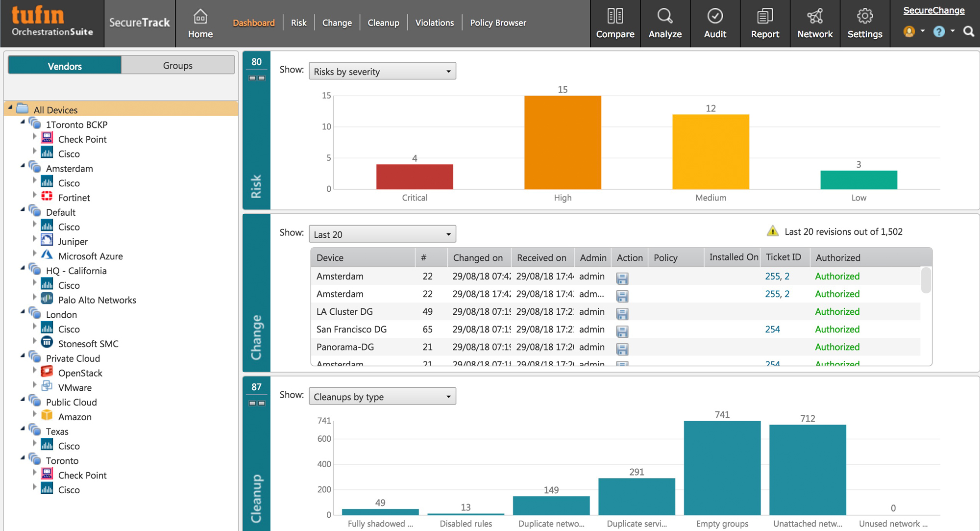Click the green Low risk bar
Image resolution: width=980 pixels, height=531 pixels.
pos(858,179)
